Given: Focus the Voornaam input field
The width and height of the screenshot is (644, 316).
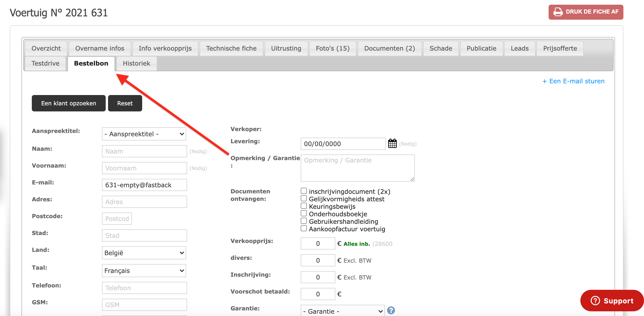Looking at the screenshot, I should 144,168.
